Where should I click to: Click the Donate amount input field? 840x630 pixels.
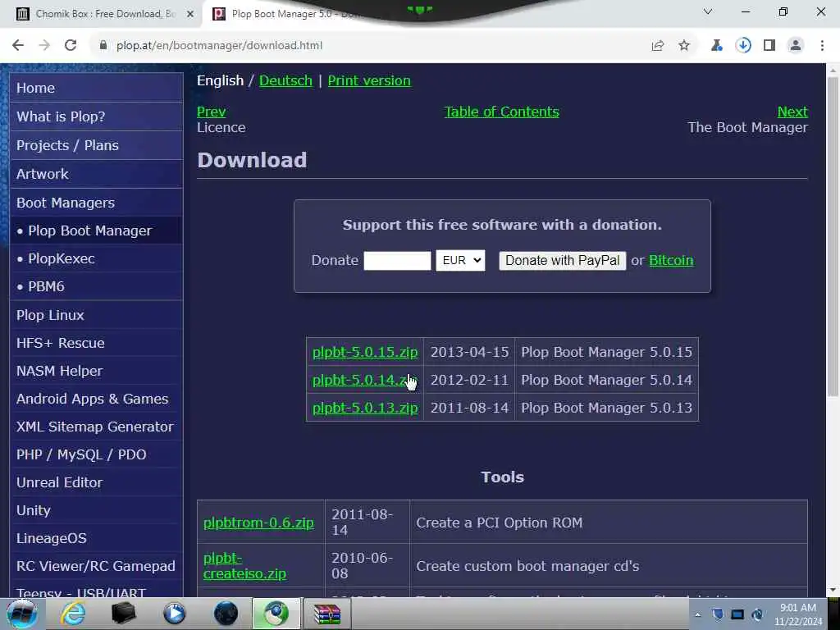coord(397,261)
